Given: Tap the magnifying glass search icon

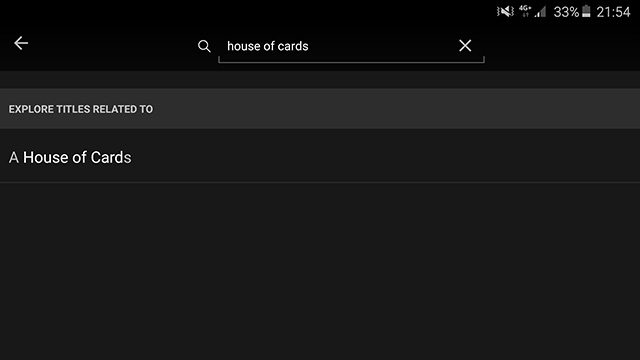Looking at the screenshot, I should click(204, 46).
